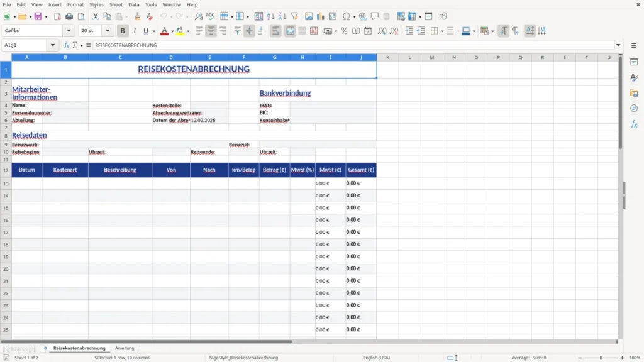
Task: Switch to the Anleitung sheet tab
Action: point(125,348)
